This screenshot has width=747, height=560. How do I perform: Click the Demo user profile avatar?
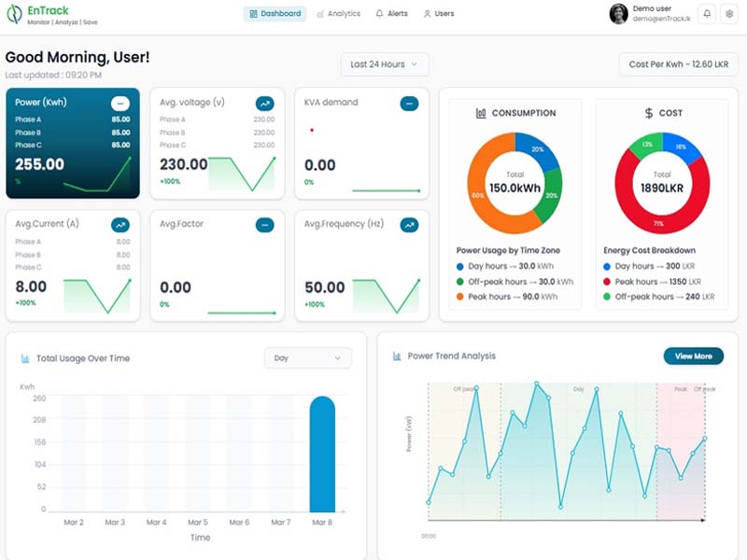pyautogui.click(x=618, y=14)
